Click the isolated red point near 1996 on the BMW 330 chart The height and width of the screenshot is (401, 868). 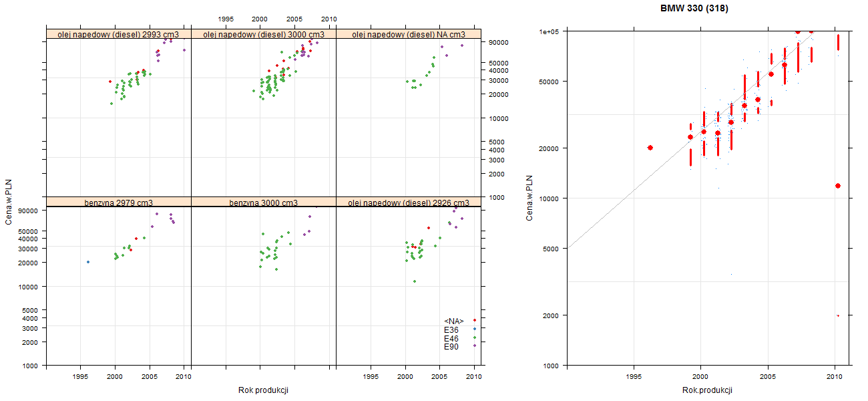650,148
